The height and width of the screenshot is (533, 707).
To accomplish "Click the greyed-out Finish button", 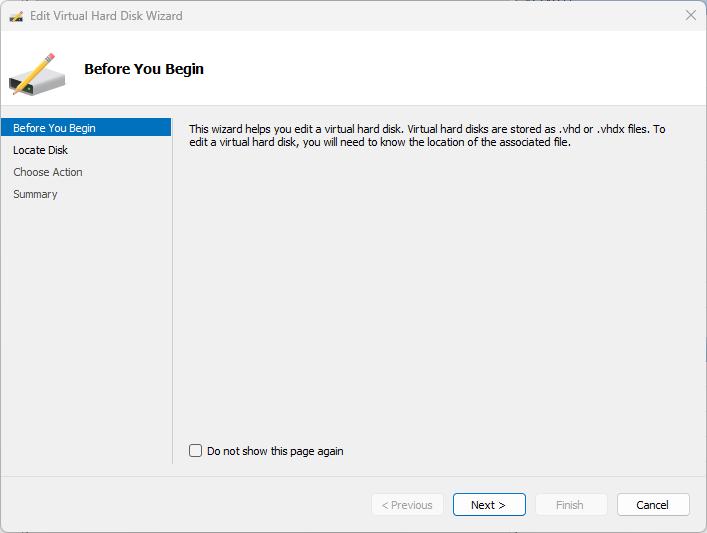I will pos(570,505).
